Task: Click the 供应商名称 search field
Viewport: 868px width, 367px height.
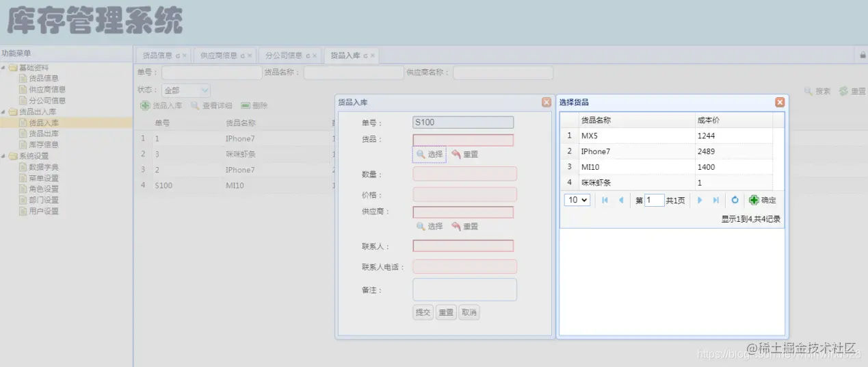Action: pyautogui.click(x=503, y=73)
